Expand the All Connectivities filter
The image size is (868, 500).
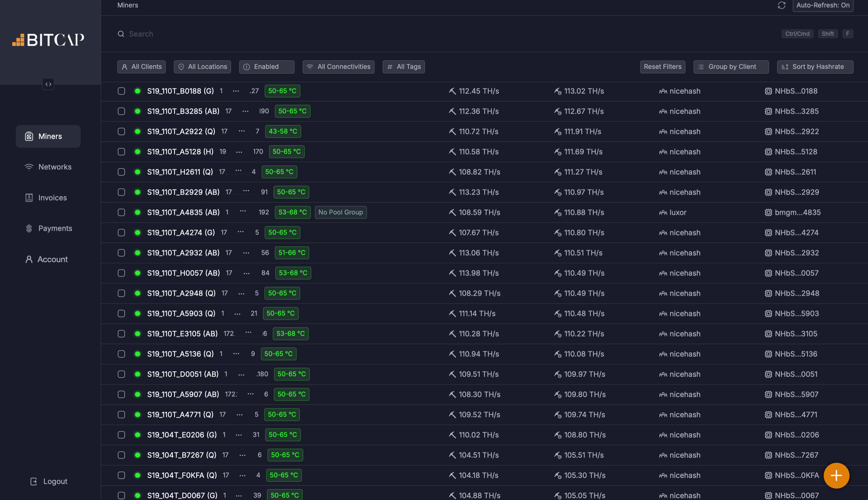[338, 67]
